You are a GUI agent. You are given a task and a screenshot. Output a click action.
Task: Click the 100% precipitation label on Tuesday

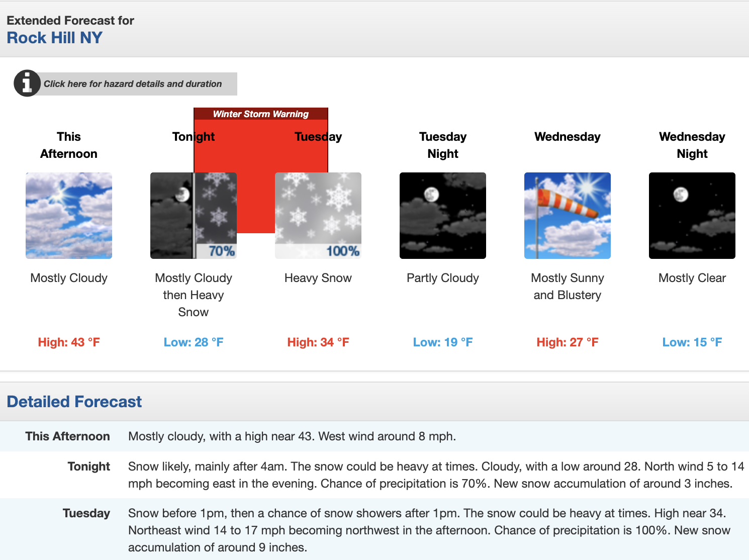click(344, 249)
